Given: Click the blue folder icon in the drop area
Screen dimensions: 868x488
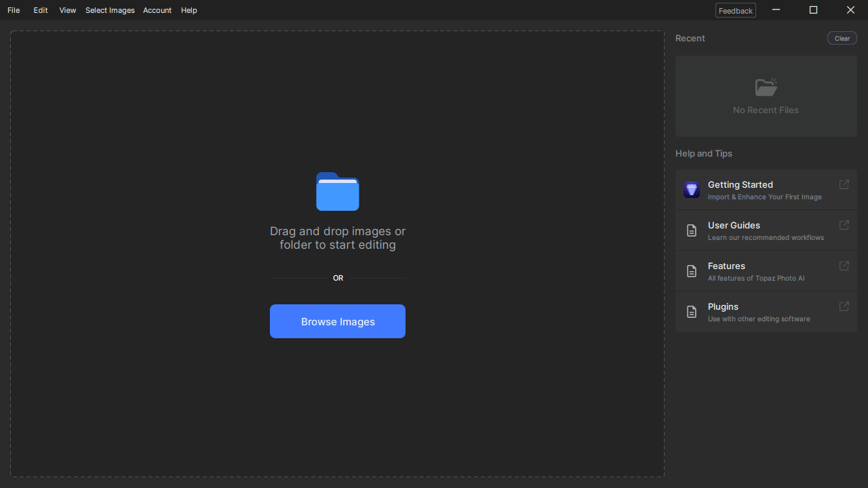Looking at the screenshot, I should pyautogui.click(x=337, y=192).
